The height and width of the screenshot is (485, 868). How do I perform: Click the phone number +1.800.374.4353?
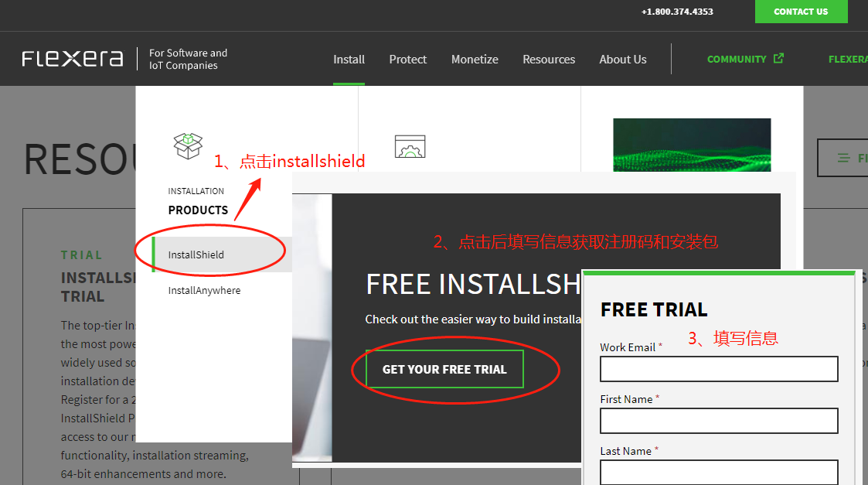pyautogui.click(x=677, y=12)
